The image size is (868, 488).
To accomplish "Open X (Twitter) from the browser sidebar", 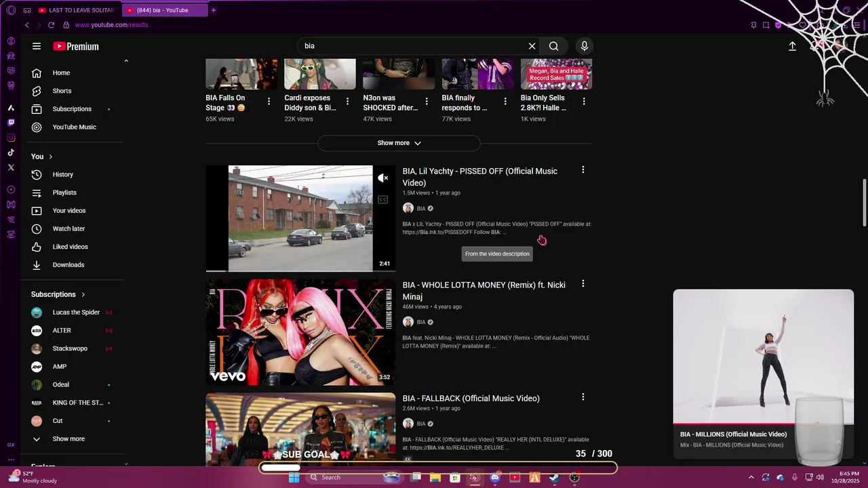I will click(11, 167).
